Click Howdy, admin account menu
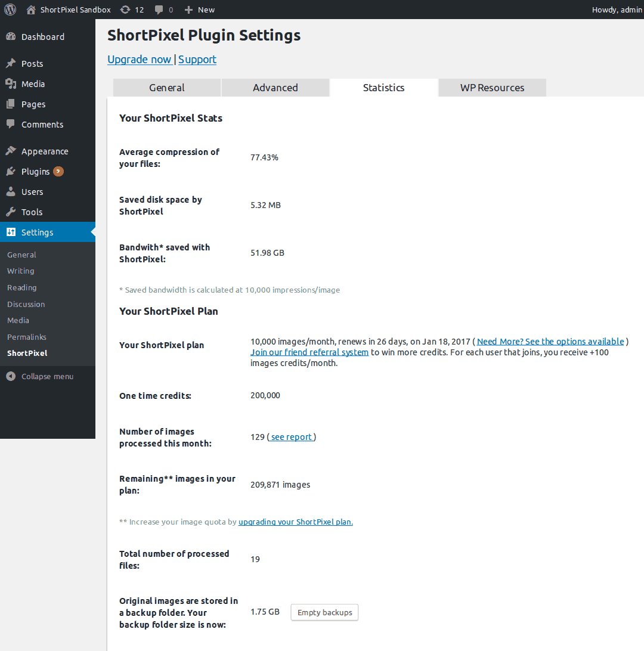644x651 pixels. [617, 10]
